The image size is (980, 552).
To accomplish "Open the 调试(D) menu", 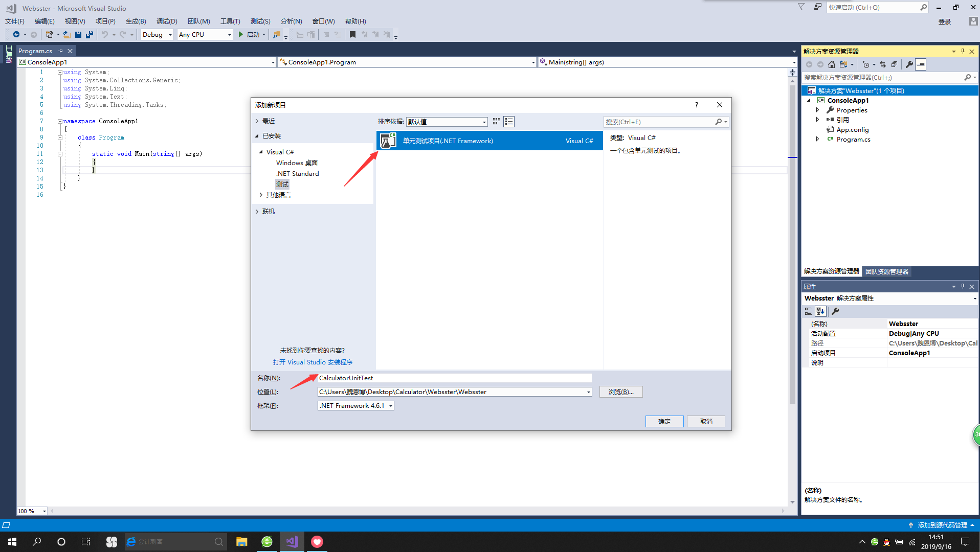I will click(x=167, y=21).
